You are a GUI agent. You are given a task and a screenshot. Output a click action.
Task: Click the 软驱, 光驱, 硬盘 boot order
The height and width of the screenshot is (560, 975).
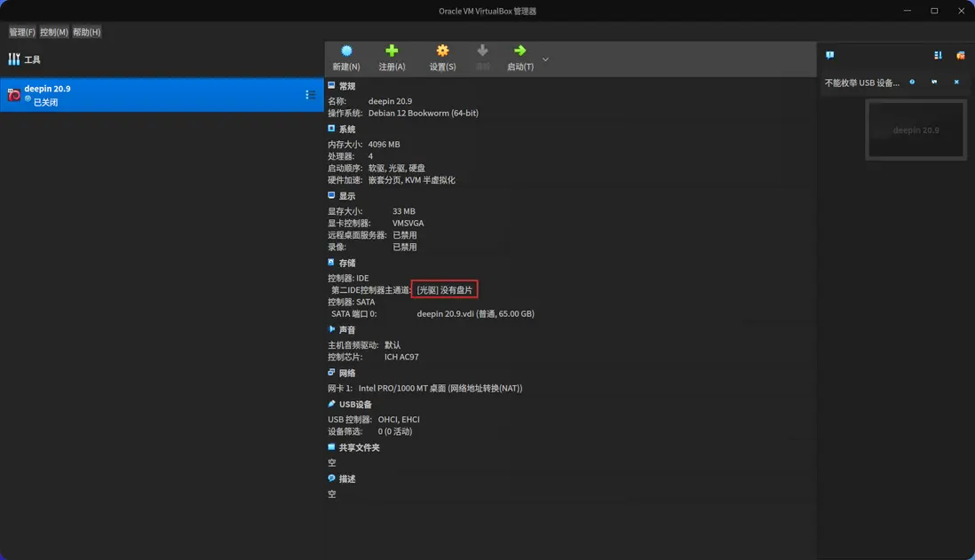click(x=397, y=168)
